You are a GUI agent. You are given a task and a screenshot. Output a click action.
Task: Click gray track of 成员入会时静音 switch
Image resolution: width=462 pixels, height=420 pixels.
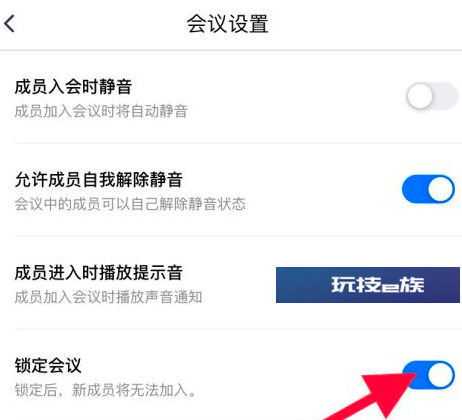pyautogui.click(x=446, y=96)
